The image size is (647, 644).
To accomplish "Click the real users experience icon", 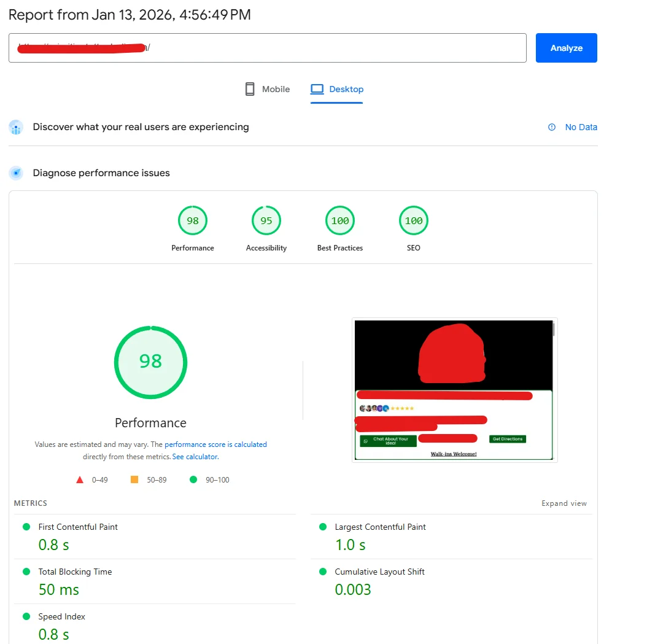I will coord(15,127).
